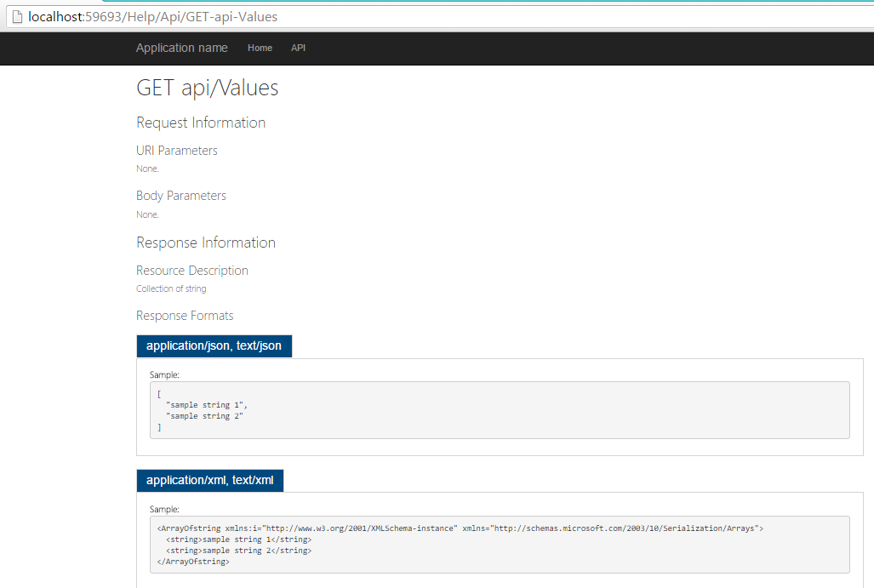
Task: Select the application/xml, text/xml header bar
Action: (x=210, y=480)
